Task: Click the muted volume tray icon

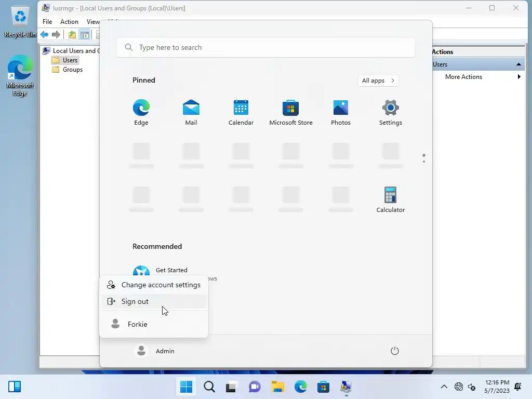Action: (472, 387)
